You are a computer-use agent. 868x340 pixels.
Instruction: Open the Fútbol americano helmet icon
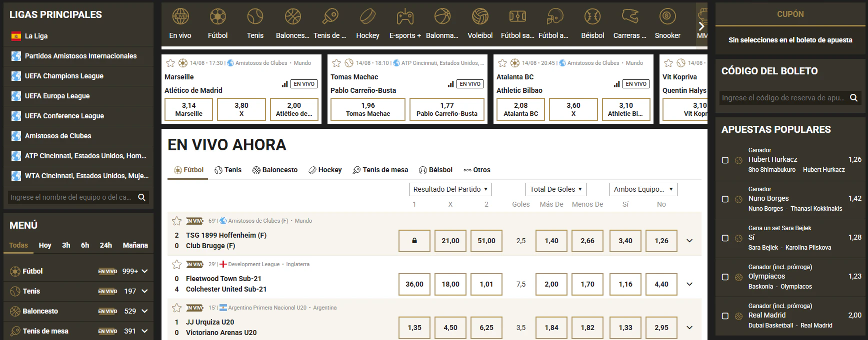pos(555,17)
